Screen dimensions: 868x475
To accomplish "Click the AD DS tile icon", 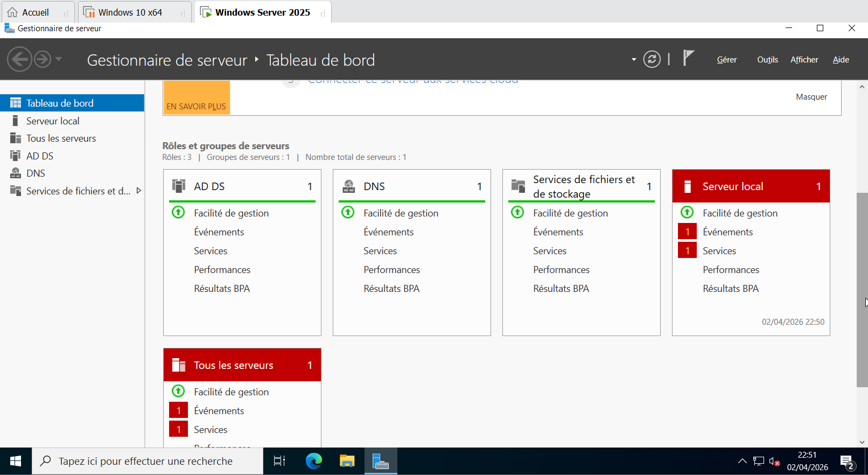I will pyautogui.click(x=179, y=186).
